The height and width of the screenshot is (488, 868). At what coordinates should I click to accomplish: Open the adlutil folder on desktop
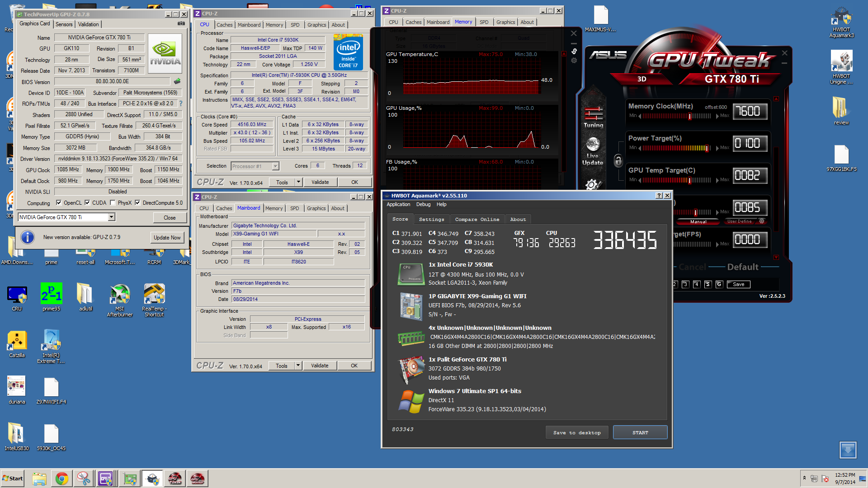[x=85, y=297]
